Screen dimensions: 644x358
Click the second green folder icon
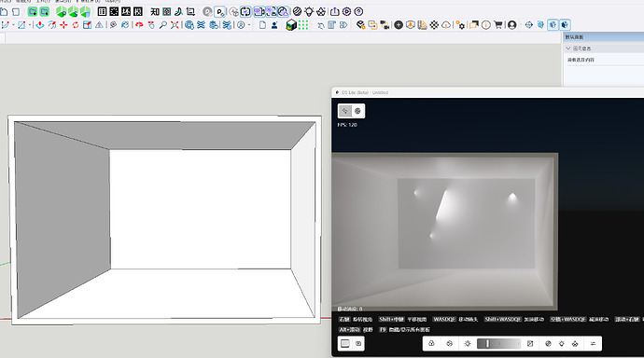click(x=44, y=11)
